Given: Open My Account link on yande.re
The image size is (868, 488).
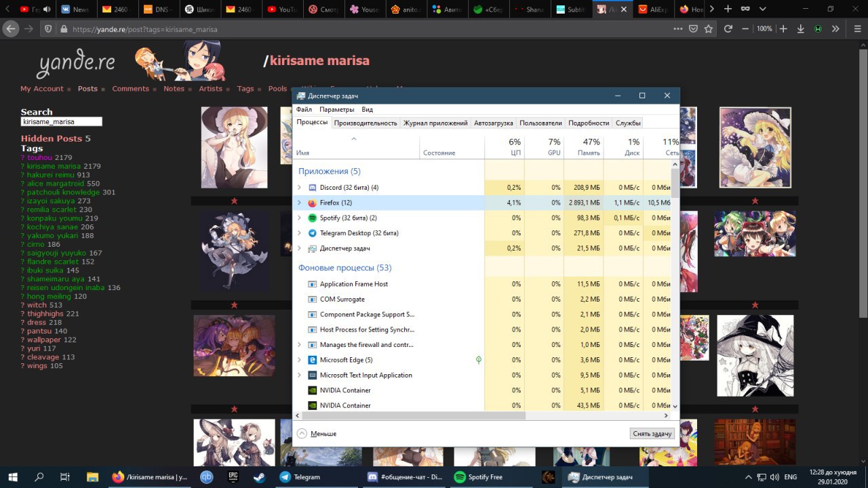Looking at the screenshot, I should point(42,89).
